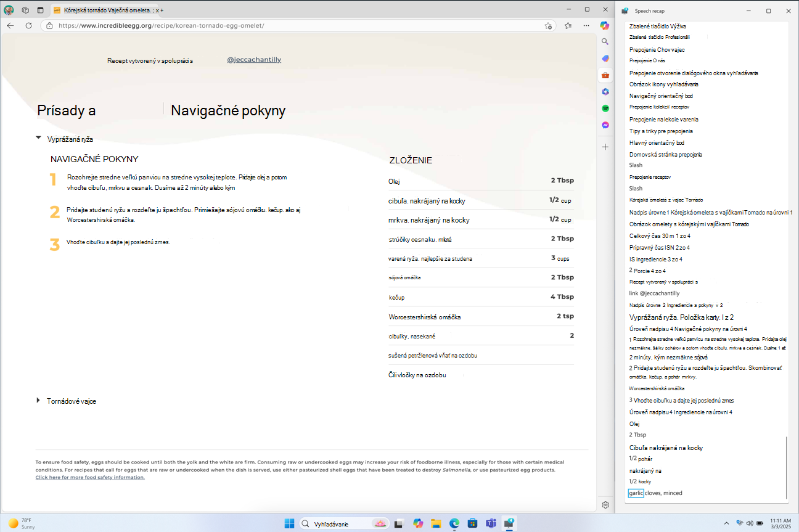Screen dimensions: 799x532
Task: View site information lock icon
Action: (50, 26)
